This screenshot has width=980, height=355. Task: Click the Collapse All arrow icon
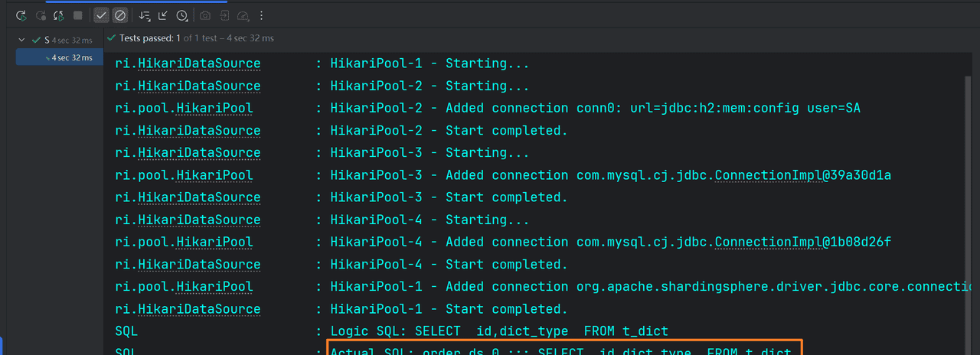click(162, 15)
